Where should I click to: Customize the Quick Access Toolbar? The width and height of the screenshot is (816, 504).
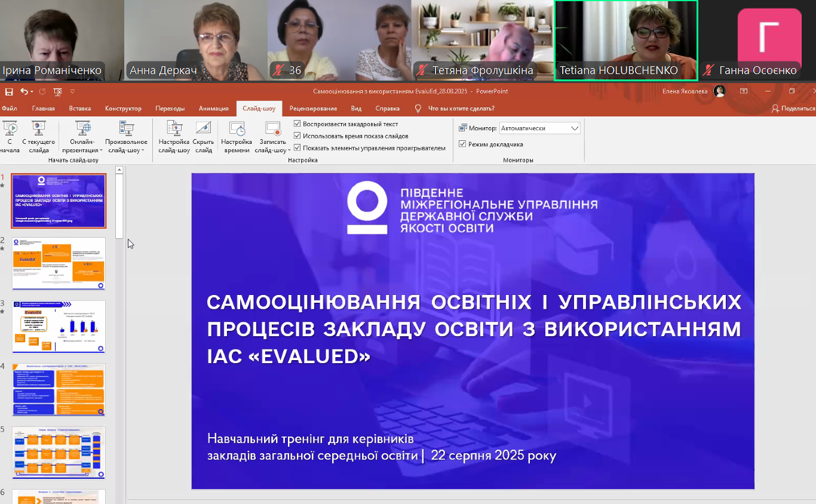(72, 91)
